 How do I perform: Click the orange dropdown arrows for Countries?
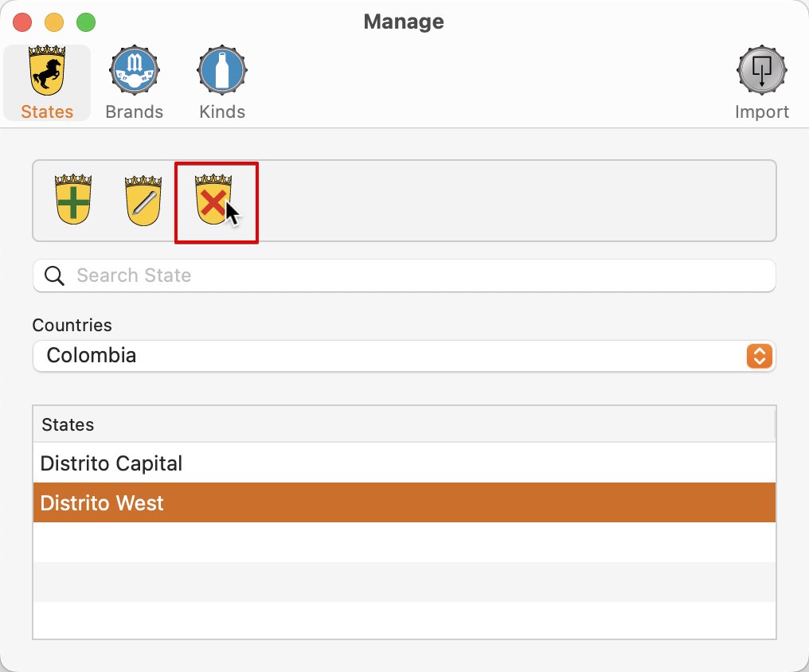pos(759,356)
